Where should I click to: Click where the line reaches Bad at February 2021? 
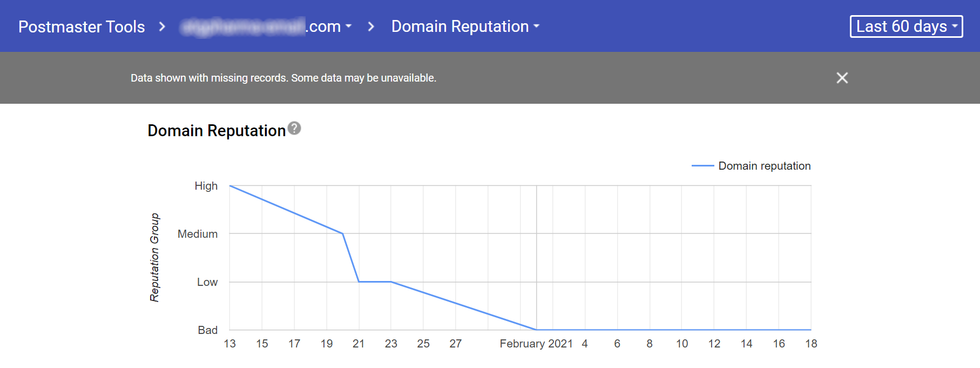[x=536, y=330]
